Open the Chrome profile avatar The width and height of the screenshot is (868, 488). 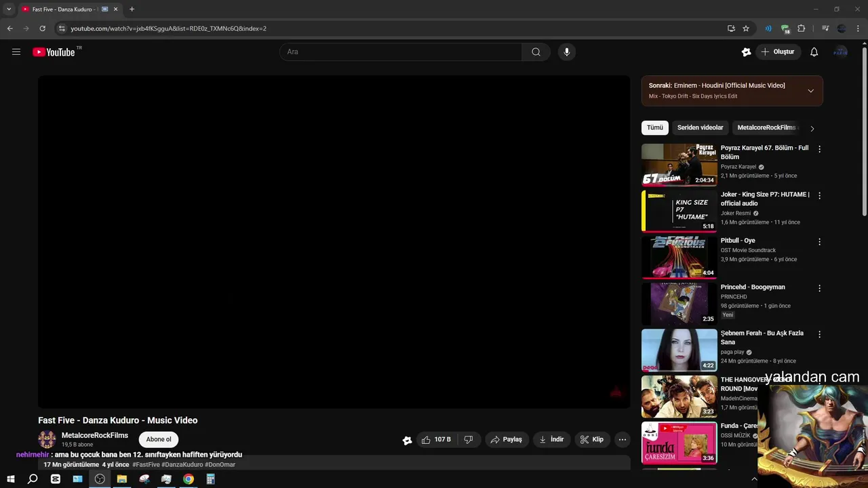click(842, 28)
